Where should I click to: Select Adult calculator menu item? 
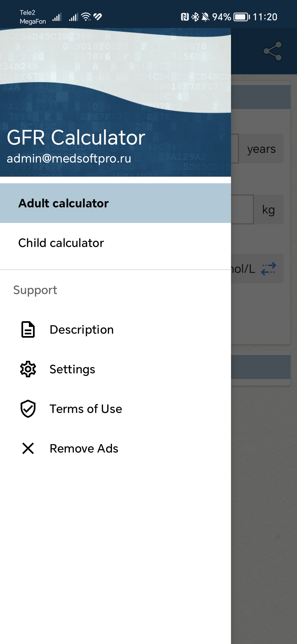pos(116,203)
